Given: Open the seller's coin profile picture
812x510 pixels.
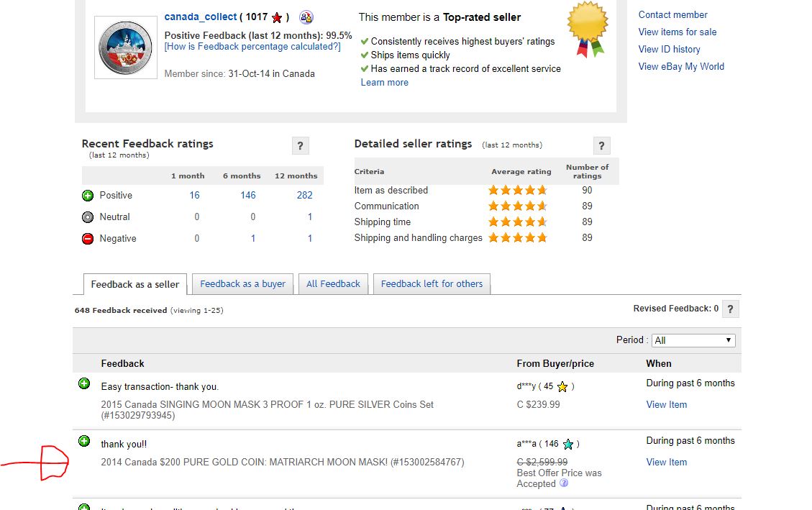Looking at the screenshot, I should coord(125,47).
